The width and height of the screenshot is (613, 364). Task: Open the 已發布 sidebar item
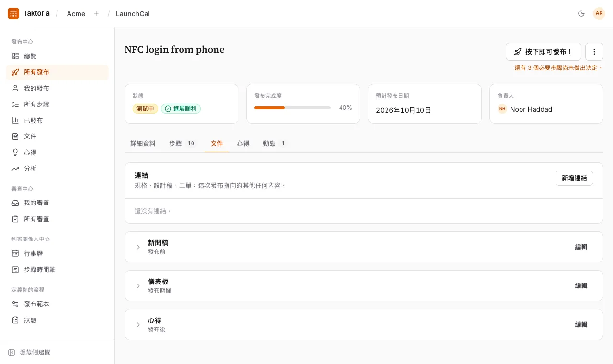coord(57,120)
